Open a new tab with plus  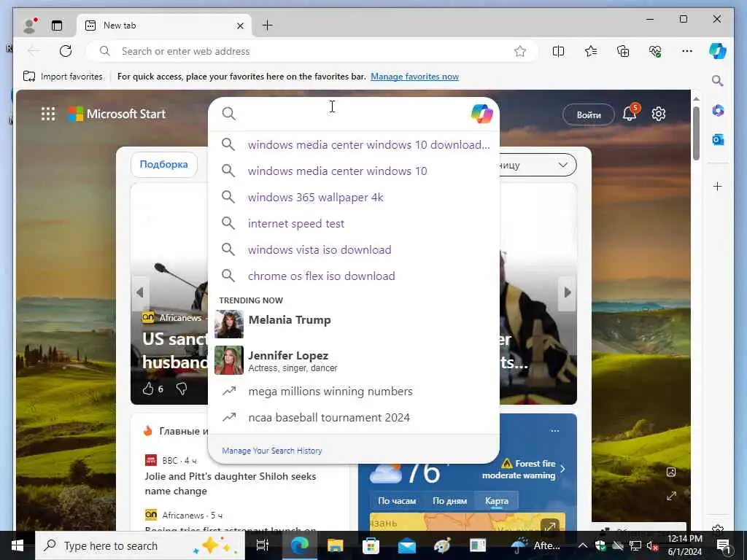click(x=268, y=26)
